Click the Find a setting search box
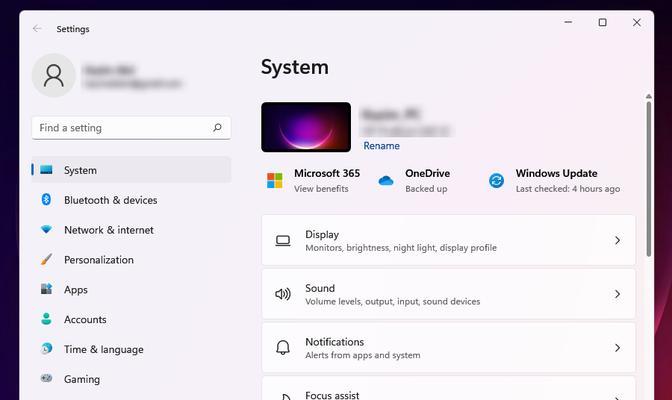672x400 pixels. pos(131,128)
